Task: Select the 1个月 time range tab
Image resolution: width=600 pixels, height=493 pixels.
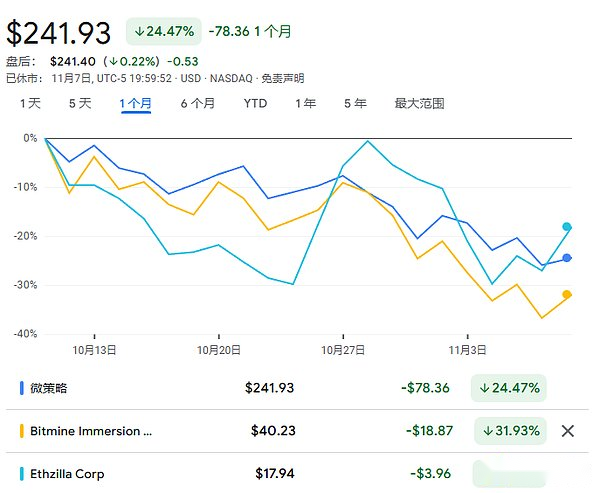Action: (135, 103)
